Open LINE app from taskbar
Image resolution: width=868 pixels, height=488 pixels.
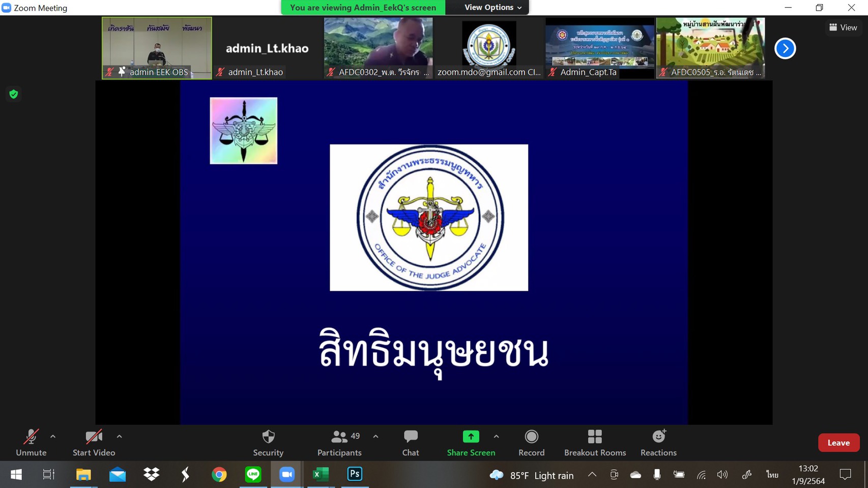253,475
